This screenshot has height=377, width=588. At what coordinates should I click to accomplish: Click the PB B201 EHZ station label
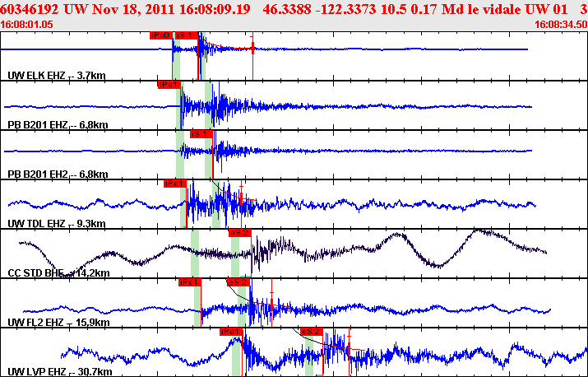[x=58, y=125]
